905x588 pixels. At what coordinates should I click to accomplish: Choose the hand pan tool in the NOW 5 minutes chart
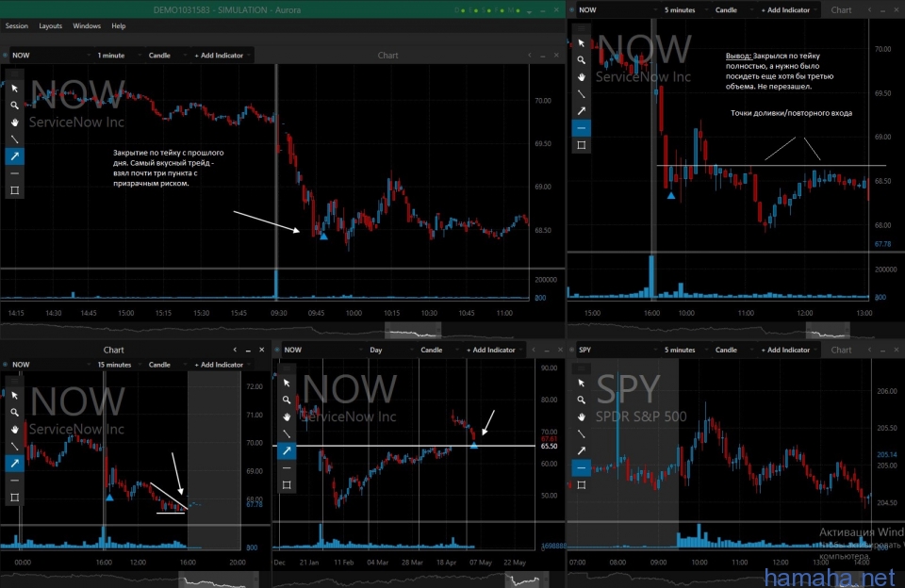(x=582, y=77)
